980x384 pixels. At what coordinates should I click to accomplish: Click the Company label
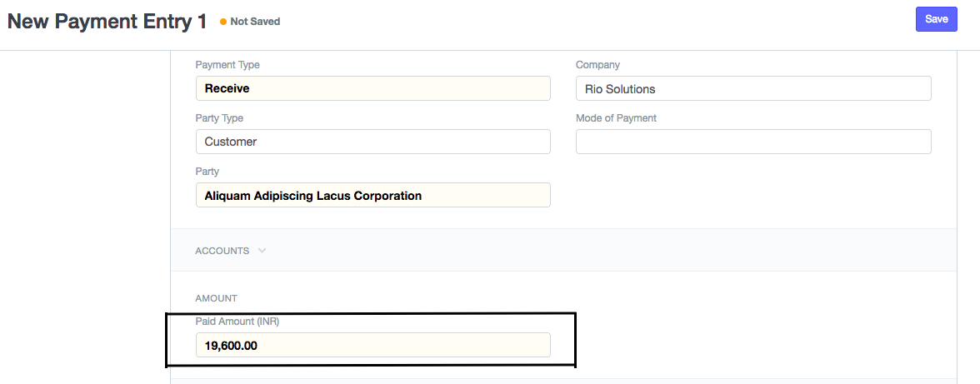tap(597, 65)
